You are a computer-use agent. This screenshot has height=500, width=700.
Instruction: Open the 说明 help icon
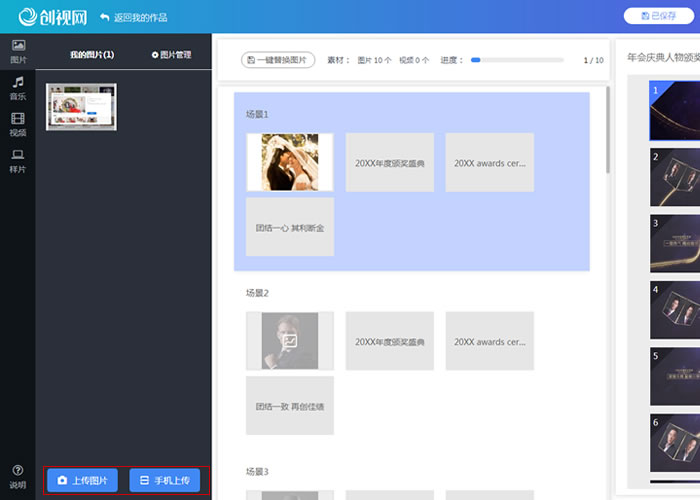point(18,476)
